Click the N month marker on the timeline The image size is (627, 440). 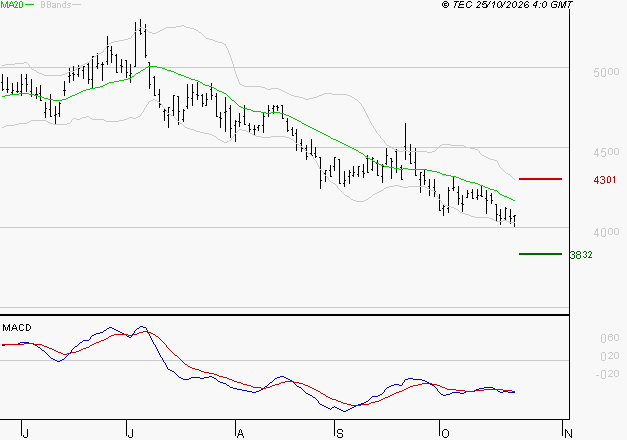pyautogui.click(x=568, y=433)
